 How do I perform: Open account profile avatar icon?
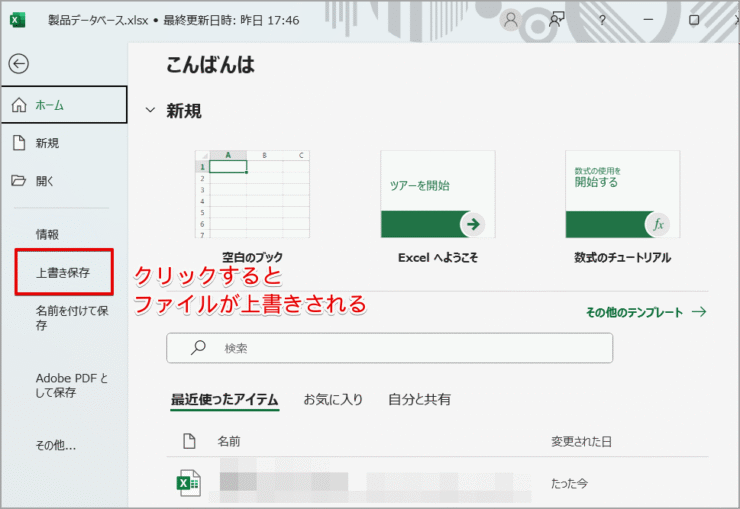tap(510, 20)
